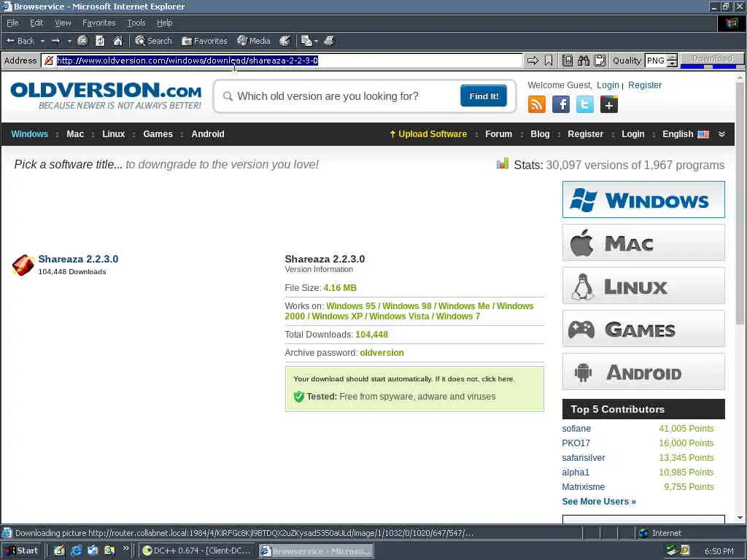Screen dimensions: 747x560
Task: Expand the double-chevron at the navigation bar end
Action: (721, 134)
